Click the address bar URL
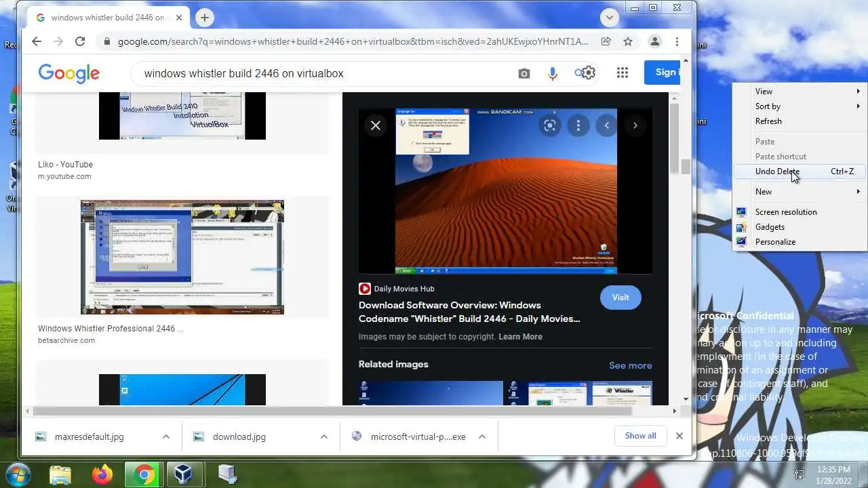868x488 pixels. coord(353,41)
